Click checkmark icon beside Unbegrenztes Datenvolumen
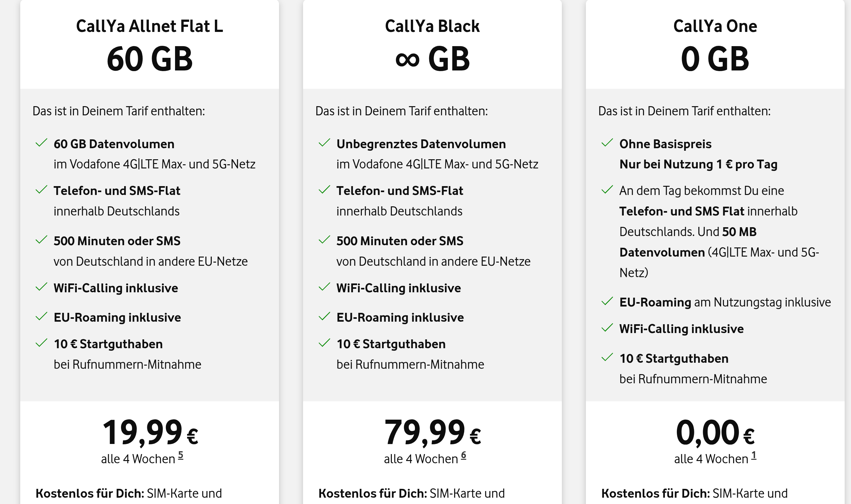The height and width of the screenshot is (504, 851). [324, 143]
